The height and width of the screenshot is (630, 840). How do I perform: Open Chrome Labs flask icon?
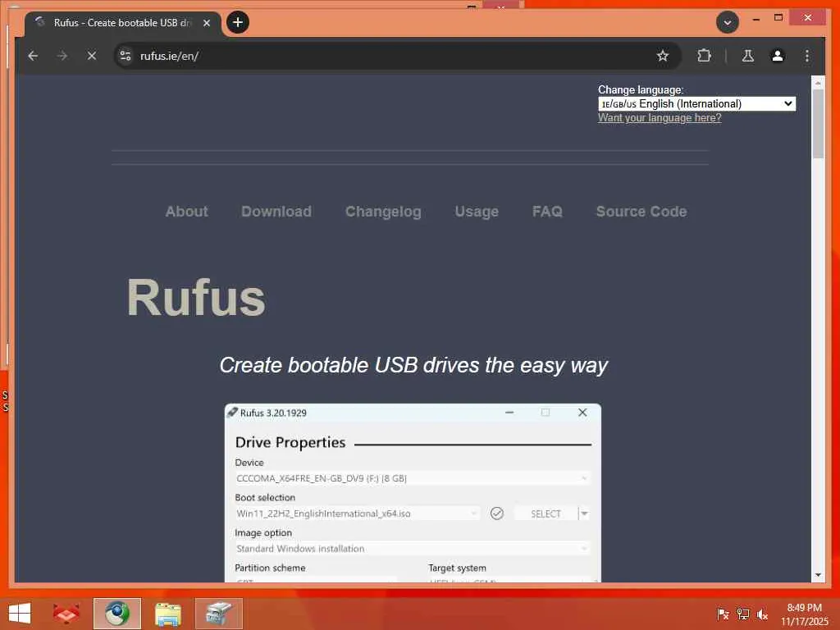[x=748, y=56]
